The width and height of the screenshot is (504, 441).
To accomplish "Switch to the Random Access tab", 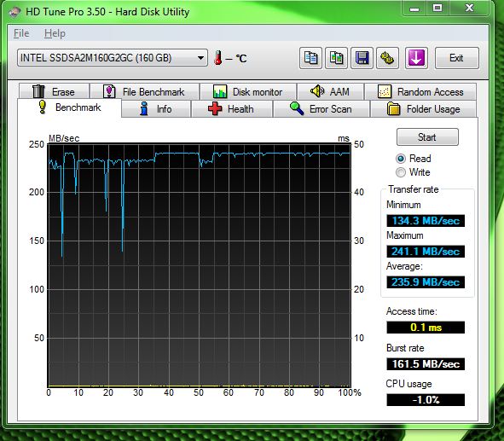I will coord(420,91).
